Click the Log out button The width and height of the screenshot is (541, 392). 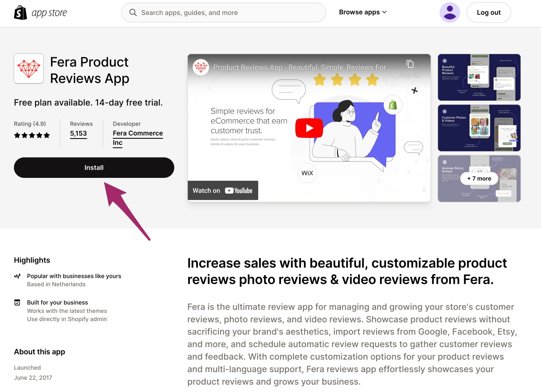[489, 12]
